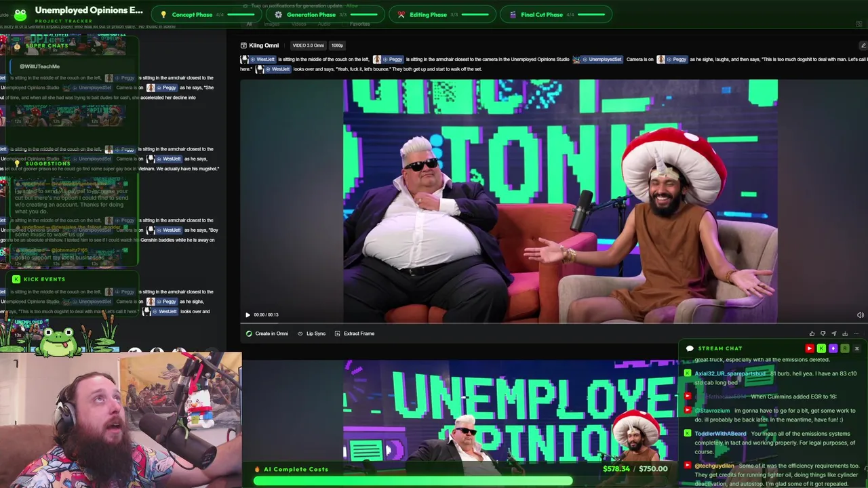This screenshot has height=488, width=868.
Task: Dislike the generated video with thumbs down
Action: tap(823, 333)
